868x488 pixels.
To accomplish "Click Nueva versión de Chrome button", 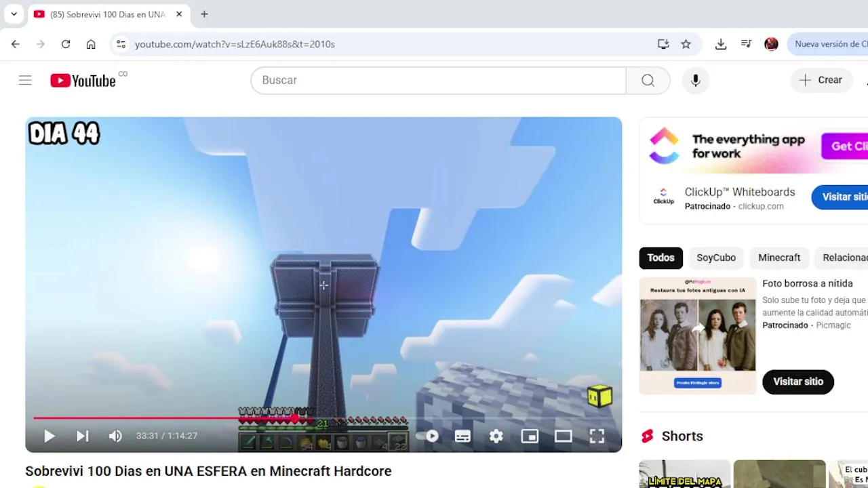I will tap(828, 44).
